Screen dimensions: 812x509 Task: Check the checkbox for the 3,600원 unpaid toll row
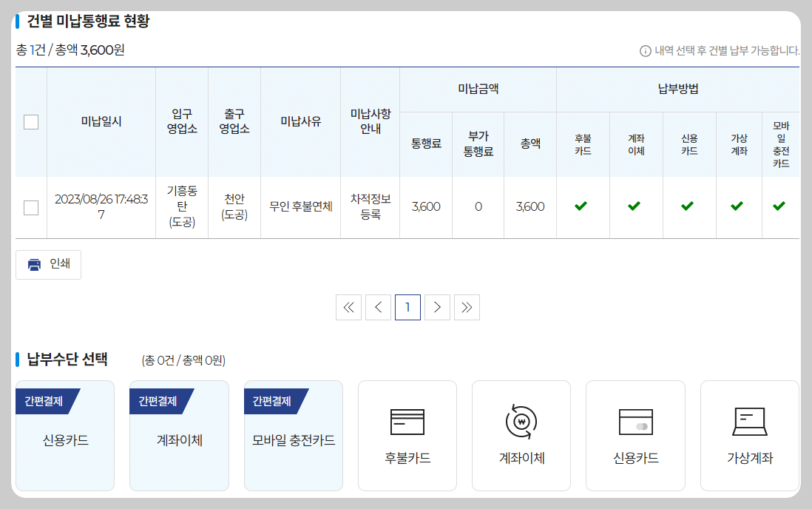(x=30, y=207)
